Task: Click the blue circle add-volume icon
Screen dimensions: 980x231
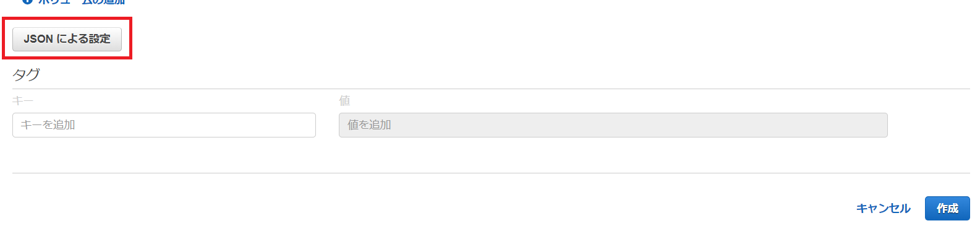Action: (27, 2)
